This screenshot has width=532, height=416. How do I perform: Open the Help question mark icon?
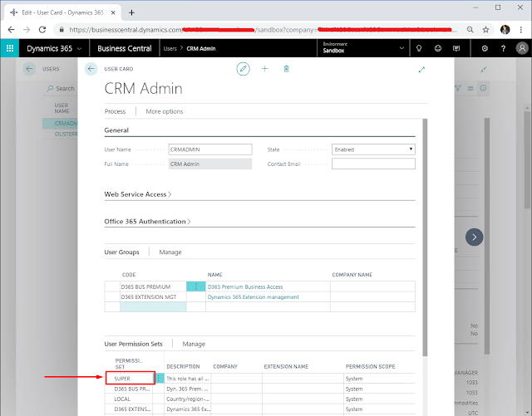[503, 48]
